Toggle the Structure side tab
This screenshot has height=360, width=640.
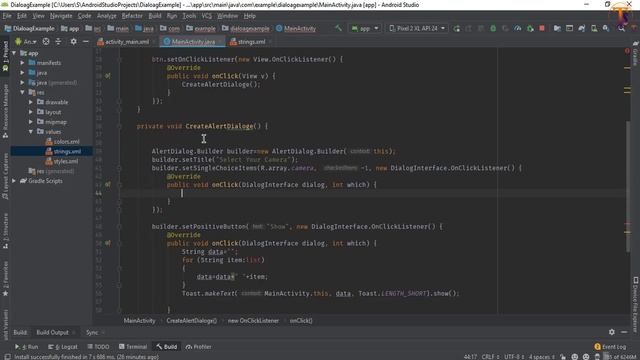[x=5, y=231]
